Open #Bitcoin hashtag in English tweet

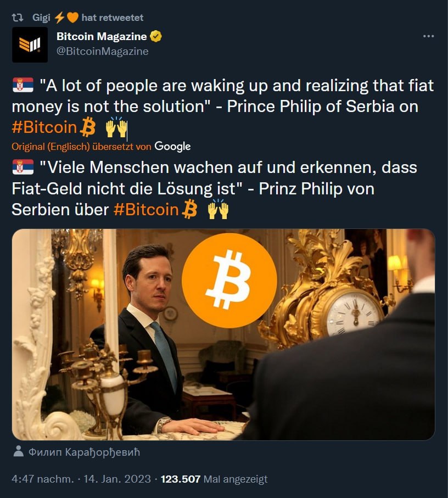coord(44,127)
